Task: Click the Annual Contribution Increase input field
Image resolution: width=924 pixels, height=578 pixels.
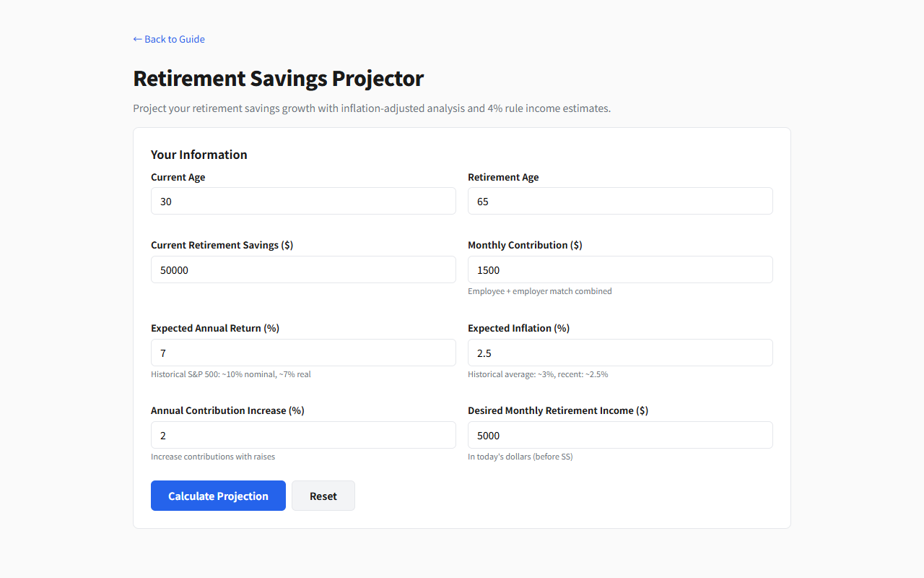Action: pyautogui.click(x=303, y=435)
